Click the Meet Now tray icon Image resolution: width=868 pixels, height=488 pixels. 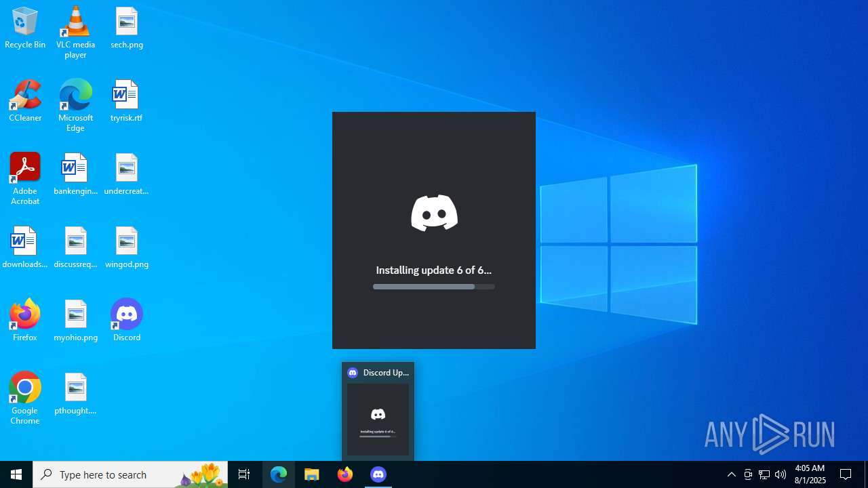click(x=748, y=474)
